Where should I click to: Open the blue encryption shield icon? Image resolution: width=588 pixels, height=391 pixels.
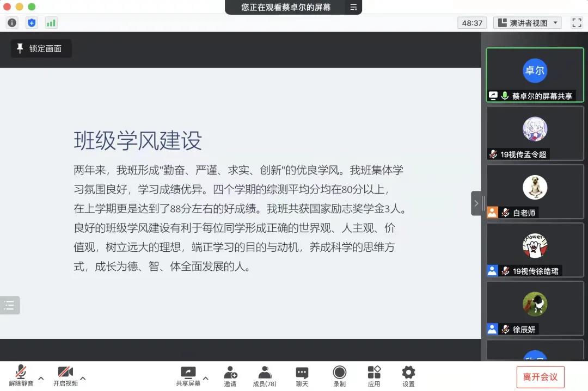point(32,23)
